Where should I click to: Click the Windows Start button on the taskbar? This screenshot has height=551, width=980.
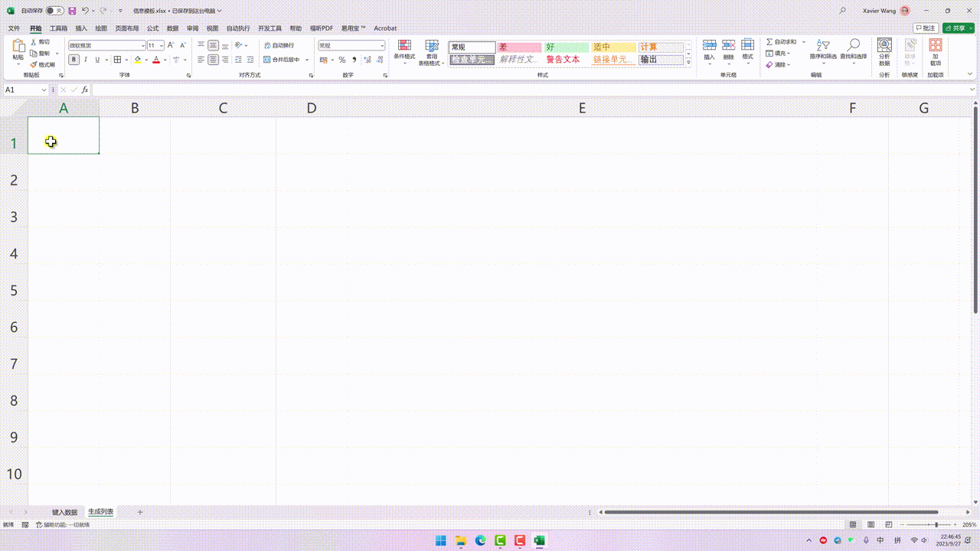click(x=441, y=540)
